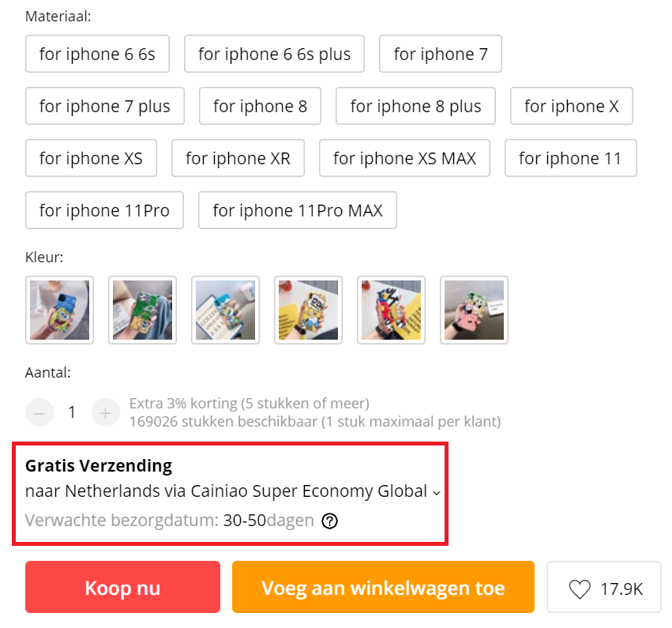Pick the "for iphone 11Pro MAX" option
672x628 pixels.
click(x=297, y=210)
